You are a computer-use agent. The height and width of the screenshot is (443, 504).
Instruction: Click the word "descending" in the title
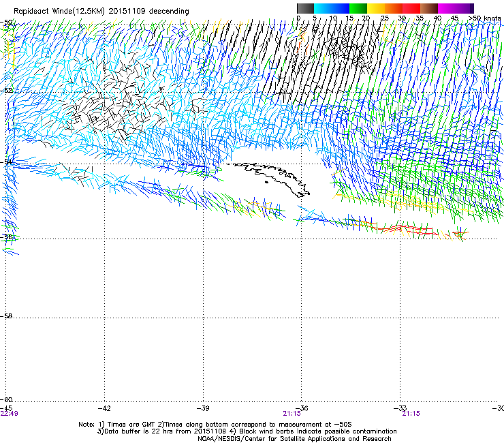tap(169, 12)
